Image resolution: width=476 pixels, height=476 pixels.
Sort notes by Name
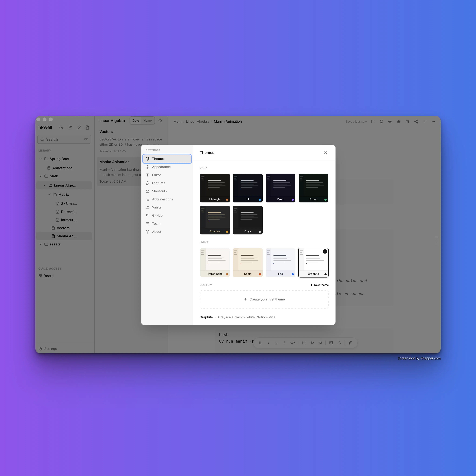[x=148, y=120]
